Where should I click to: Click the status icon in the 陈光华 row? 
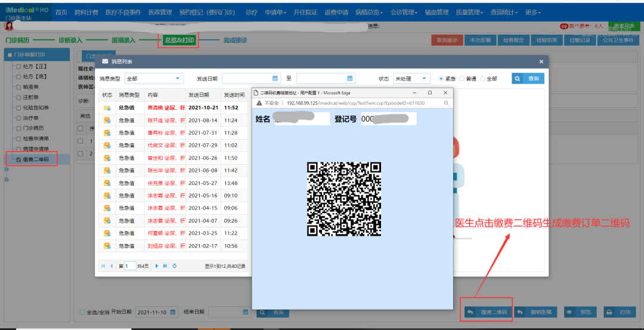pos(107,171)
